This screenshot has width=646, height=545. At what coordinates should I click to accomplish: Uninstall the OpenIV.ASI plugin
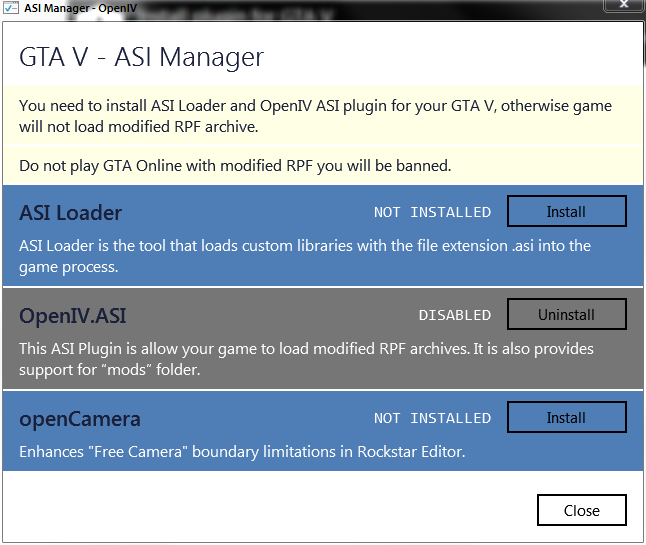coord(566,314)
